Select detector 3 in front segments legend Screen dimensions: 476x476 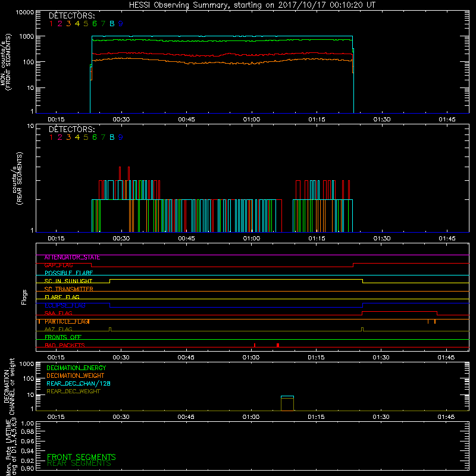(68, 23)
